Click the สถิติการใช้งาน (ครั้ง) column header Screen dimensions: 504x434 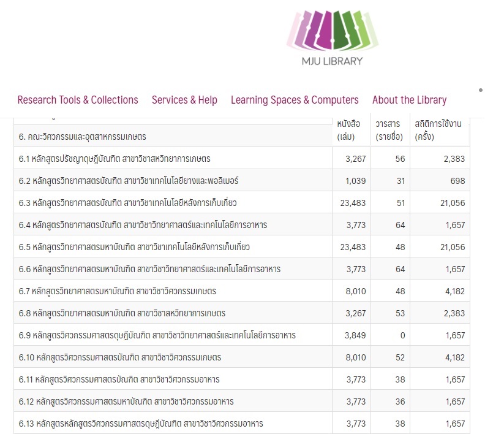click(438, 130)
